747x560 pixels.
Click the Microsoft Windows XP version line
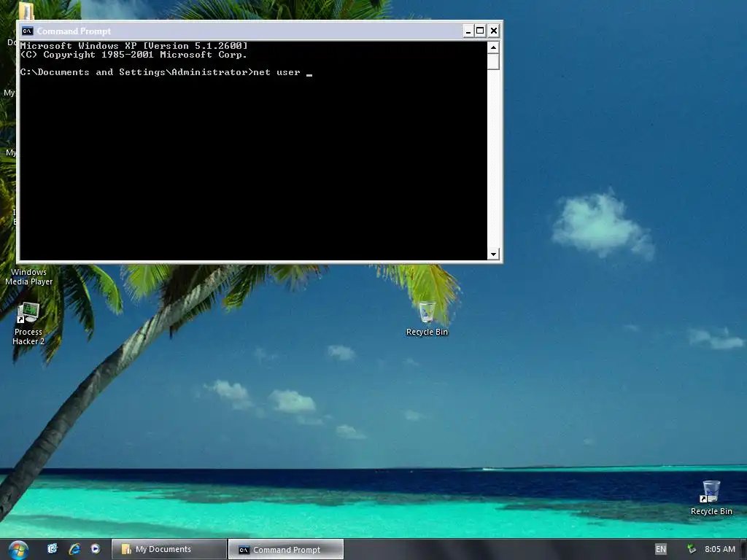(134, 46)
